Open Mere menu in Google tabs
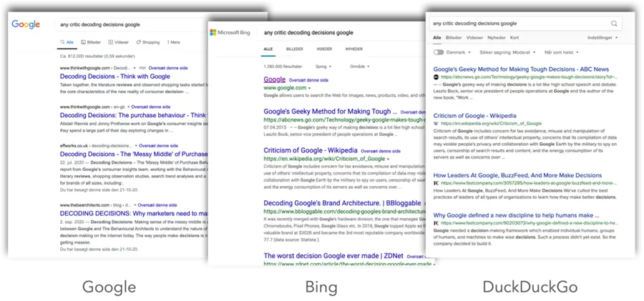 [173, 42]
